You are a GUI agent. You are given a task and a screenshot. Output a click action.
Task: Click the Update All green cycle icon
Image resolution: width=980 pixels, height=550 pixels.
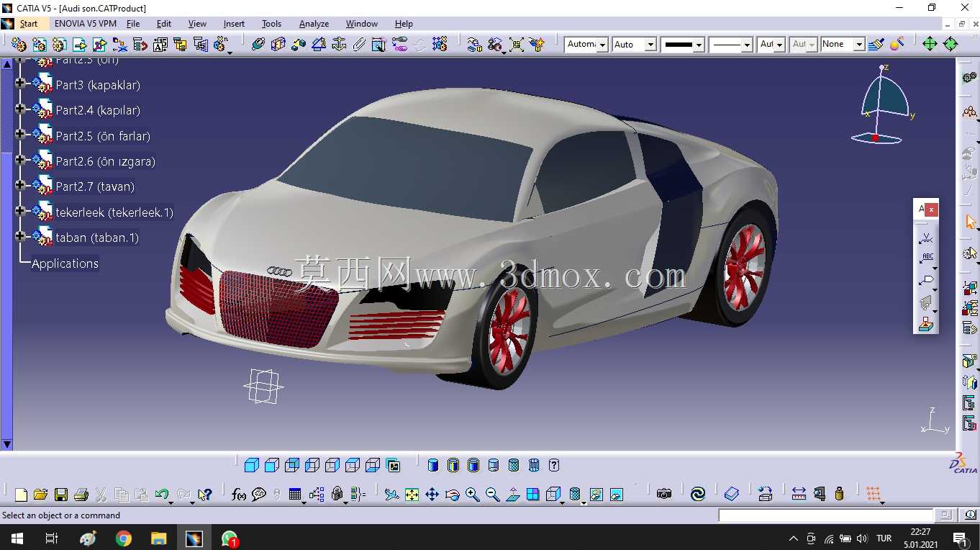[x=698, y=494]
